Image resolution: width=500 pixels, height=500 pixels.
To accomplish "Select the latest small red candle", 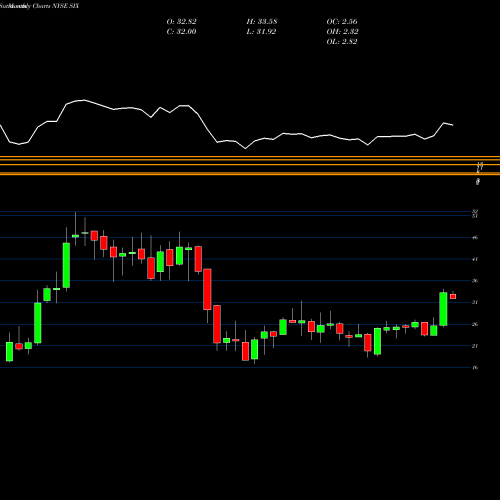I will pyautogui.click(x=453, y=296).
